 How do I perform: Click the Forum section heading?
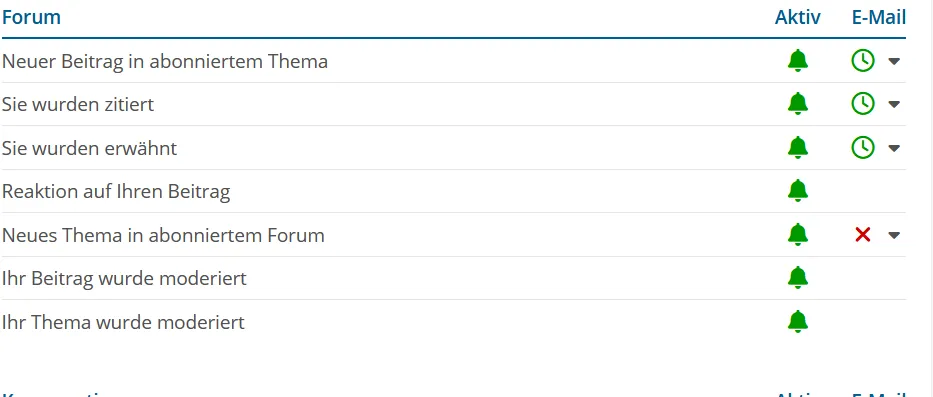(x=31, y=17)
